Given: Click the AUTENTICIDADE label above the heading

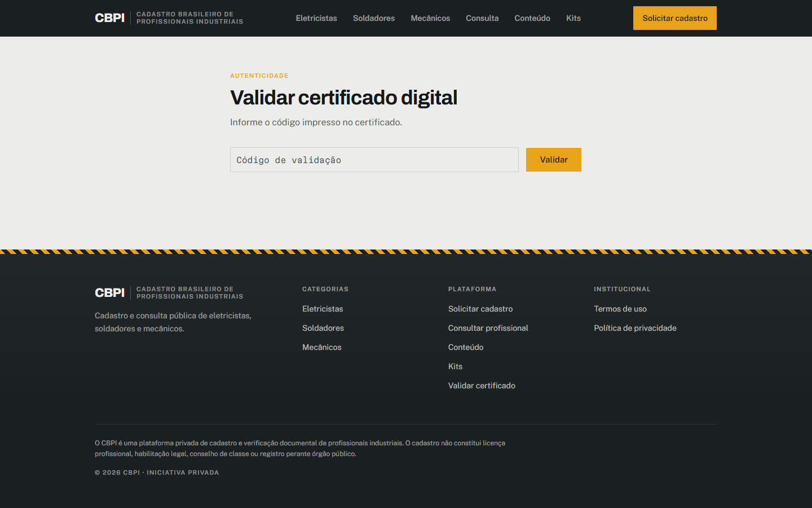Looking at the screenshot, I should [x=259, y=76].
